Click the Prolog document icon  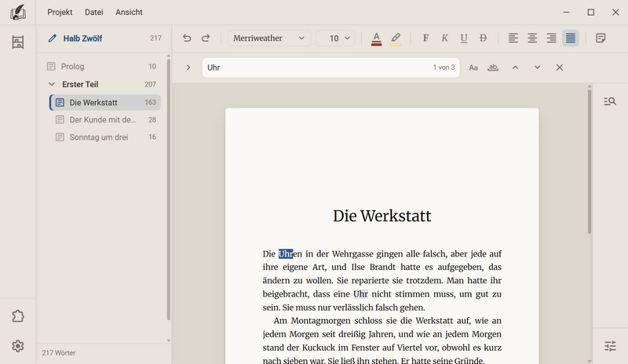[x=51, y=67]
